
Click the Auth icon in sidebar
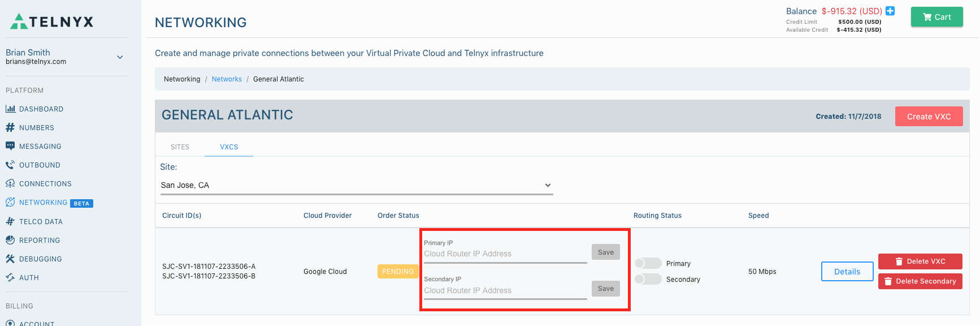tap(10, 277)
